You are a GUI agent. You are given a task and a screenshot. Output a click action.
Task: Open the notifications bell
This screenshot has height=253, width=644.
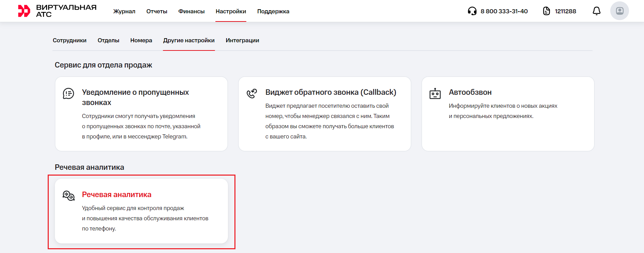(596, 11)
